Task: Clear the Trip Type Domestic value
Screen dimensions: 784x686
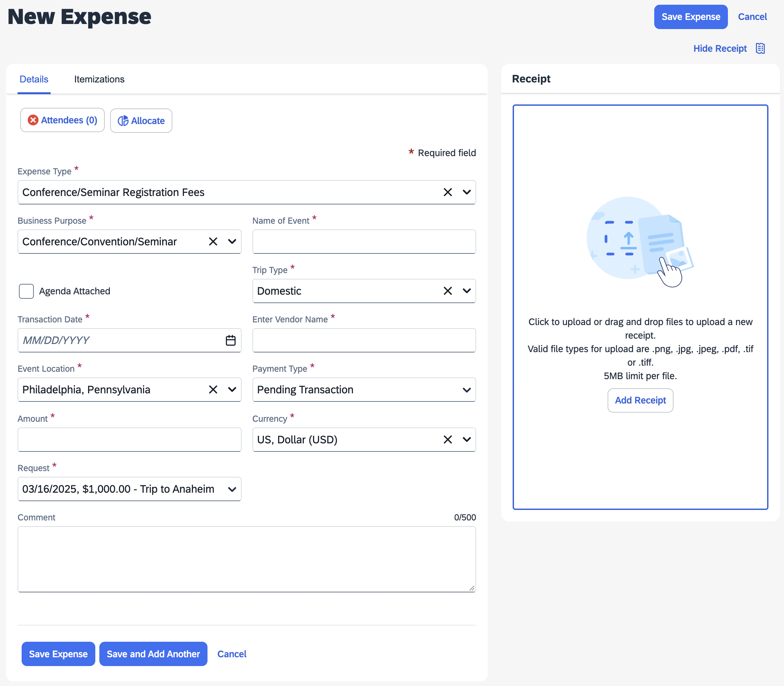Action: point(447,291)
